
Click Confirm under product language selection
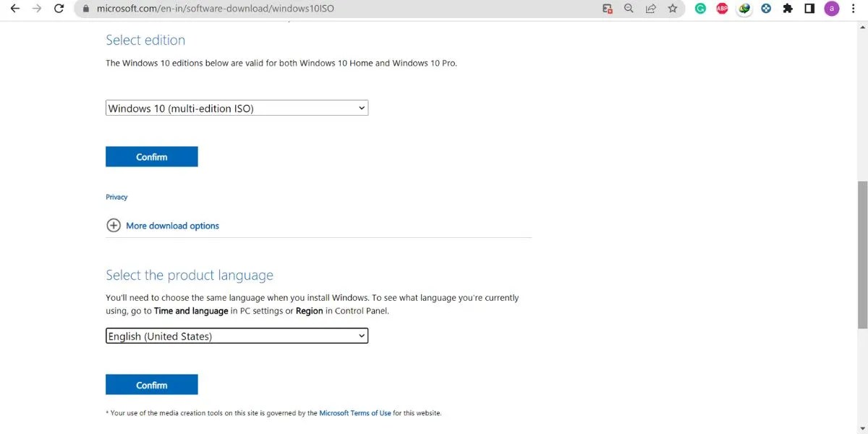(x=152, y=384)
